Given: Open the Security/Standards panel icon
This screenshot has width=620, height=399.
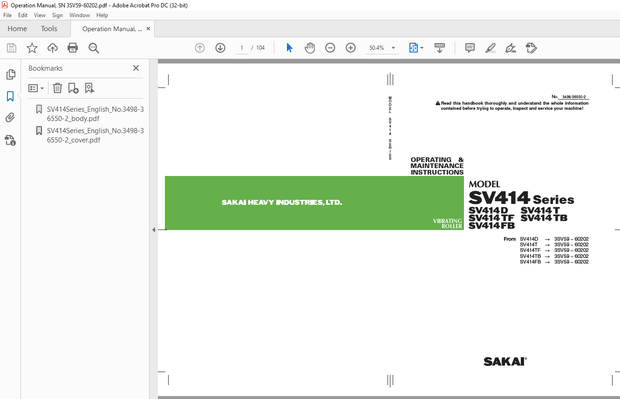Looking at the screenshot, I should click(x=10, y=140).
